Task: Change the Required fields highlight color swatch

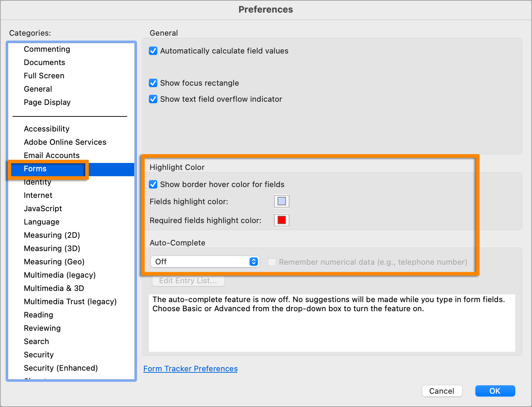Action: (x=281, y=220)
